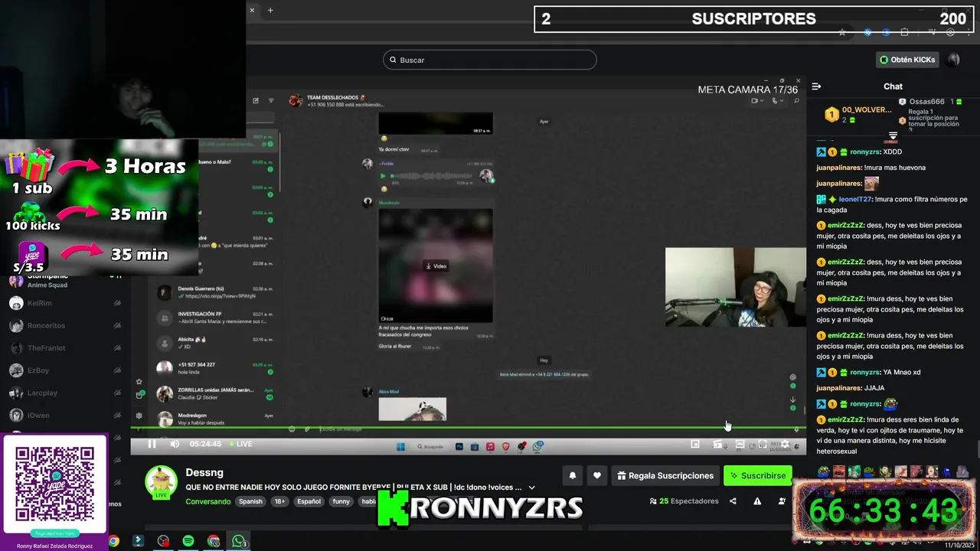The height and width of the screenshot is (551, 980).
Task: Open Dennis Guerrero chat in streamed WhatsApp
Action: coord(214,292)
